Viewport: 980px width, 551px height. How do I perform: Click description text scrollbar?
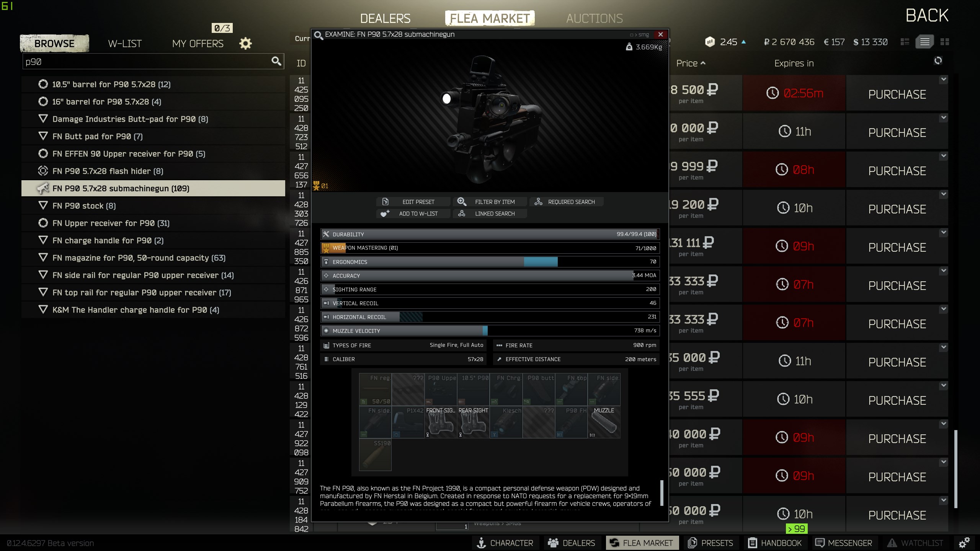tap(662, 493)
